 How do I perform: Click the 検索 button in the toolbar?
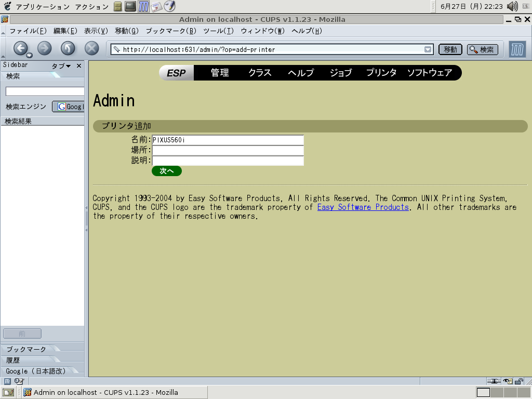point(483,49)
